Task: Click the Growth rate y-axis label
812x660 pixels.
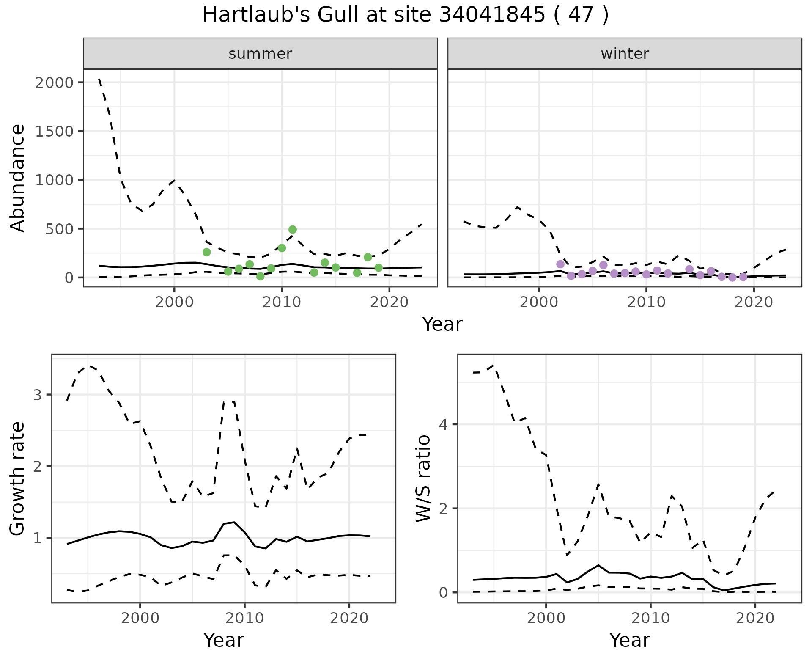Action: (17, 478)
